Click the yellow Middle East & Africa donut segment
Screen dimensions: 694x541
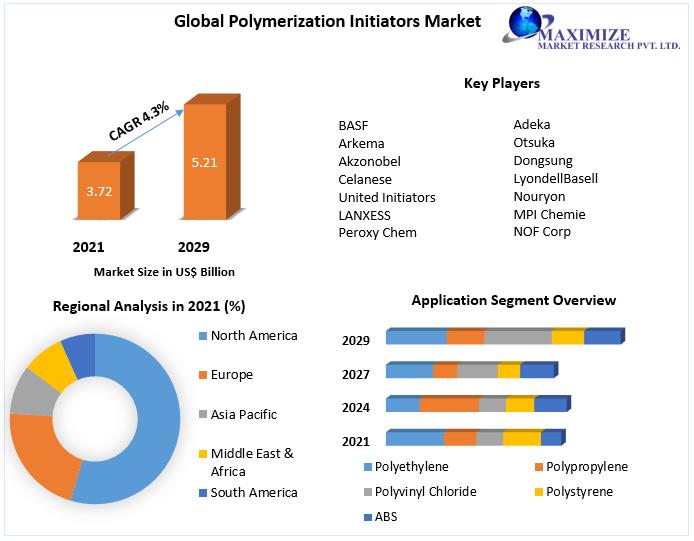point(54,366)
